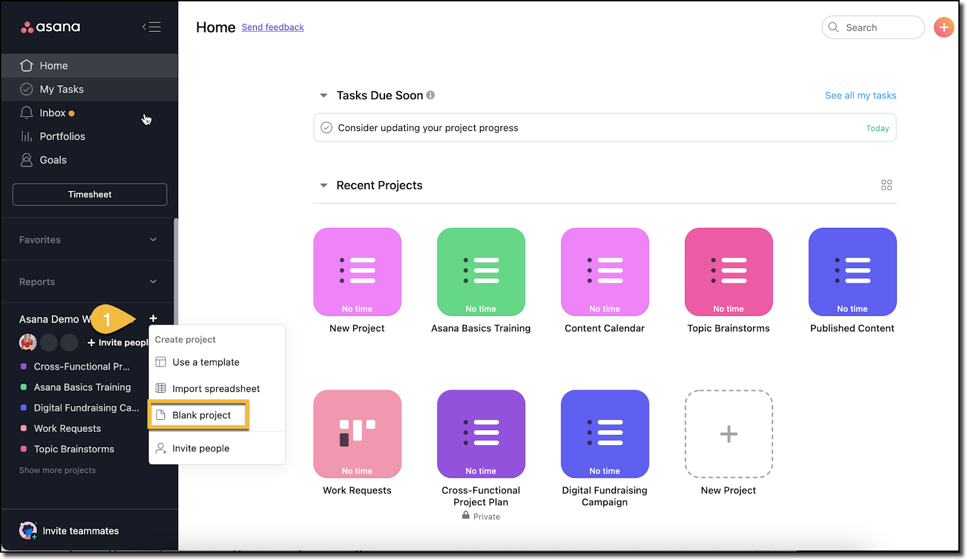This screenshot has height=560, width=967.
Task: Click Show more projects
Action: [x=57, y=470]
